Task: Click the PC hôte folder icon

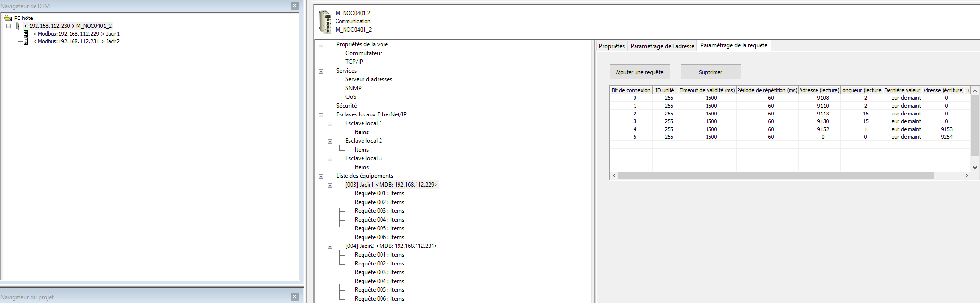Action: click(x=8, y=18)
